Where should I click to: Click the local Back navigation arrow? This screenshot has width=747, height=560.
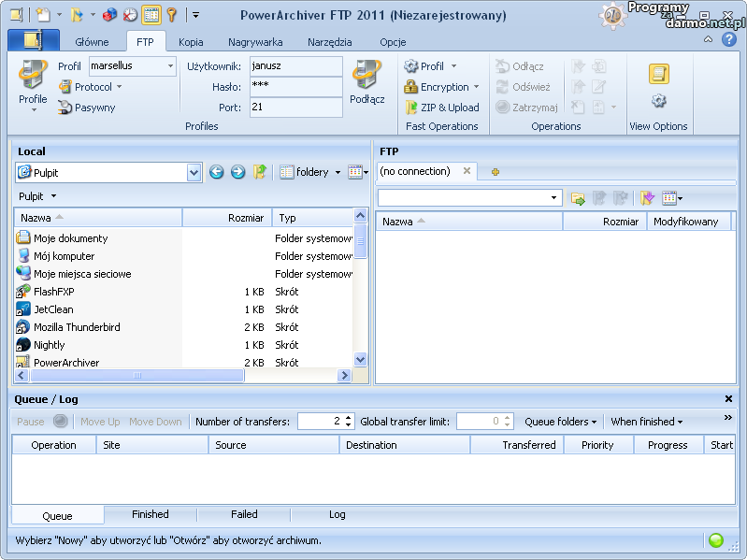(216, 172)
